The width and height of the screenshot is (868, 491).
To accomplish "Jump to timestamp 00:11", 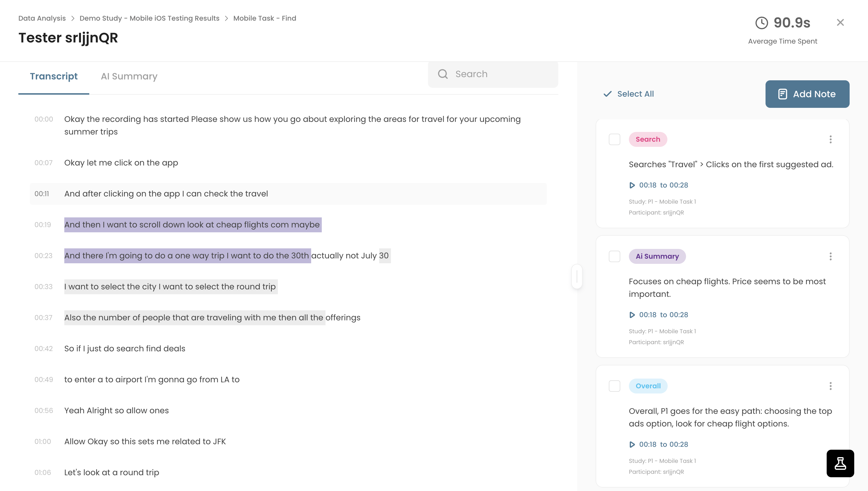I will coord(42,194).
